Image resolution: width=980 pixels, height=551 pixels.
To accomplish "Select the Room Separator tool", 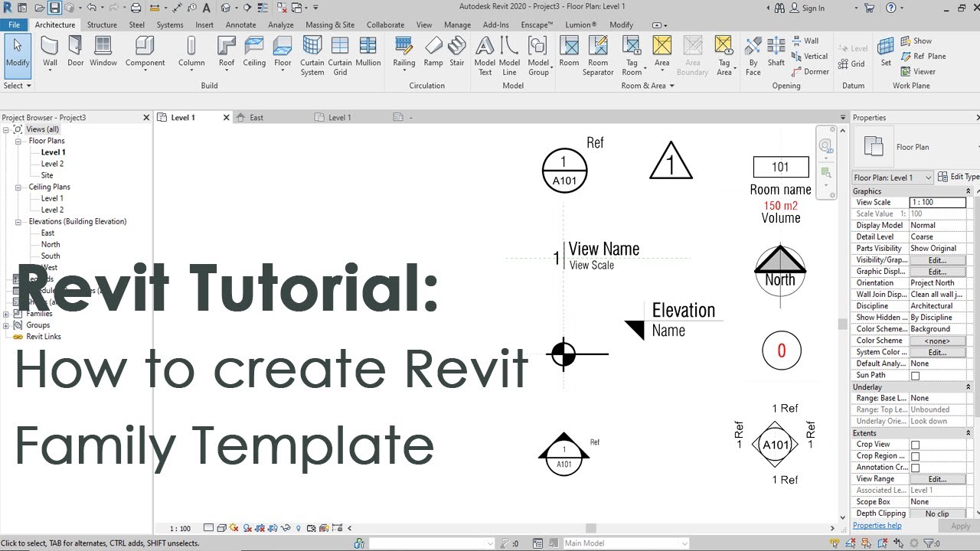I will [x=598, y=56].
